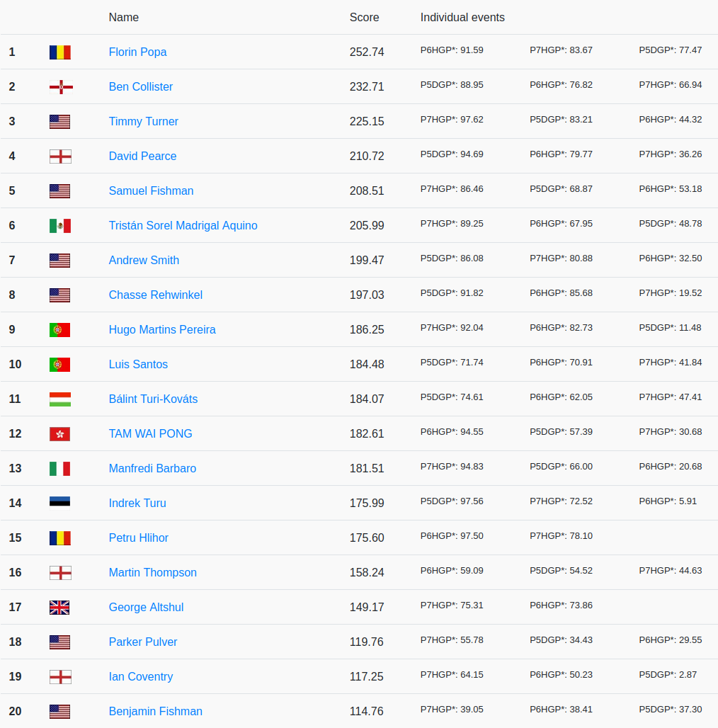Click US flag beside Timmy Turner

point(59,121)
